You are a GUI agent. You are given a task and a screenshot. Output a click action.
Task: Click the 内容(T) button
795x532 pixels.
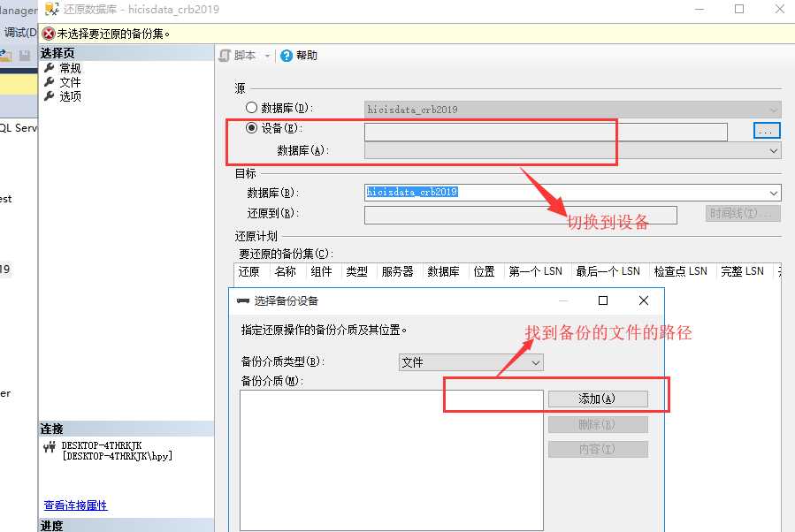597,449
